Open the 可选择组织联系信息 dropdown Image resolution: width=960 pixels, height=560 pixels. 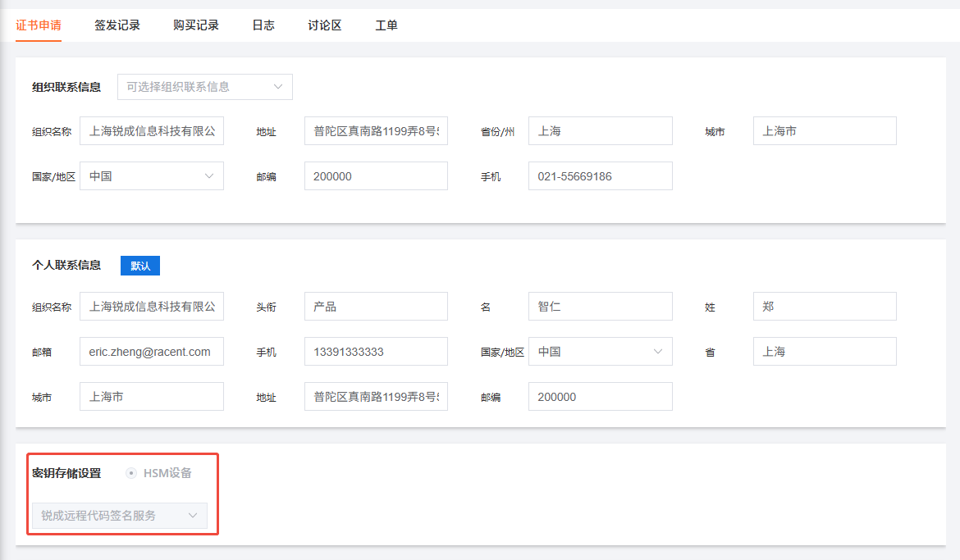tap(204, 86)
